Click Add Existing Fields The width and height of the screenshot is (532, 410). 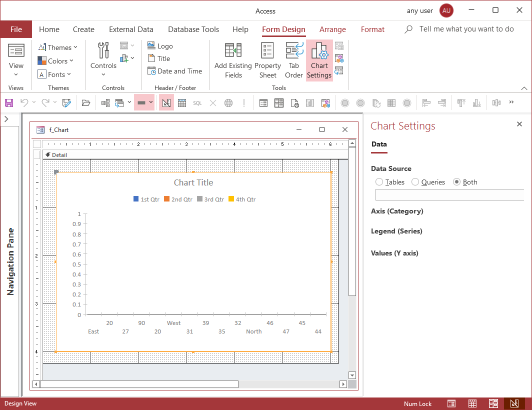[x=233, y=60]
